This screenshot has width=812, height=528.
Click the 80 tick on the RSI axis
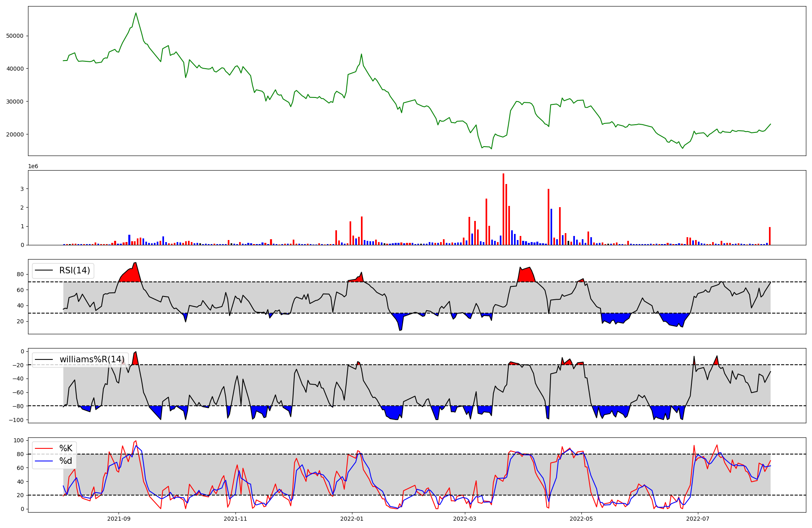pos(20,274)
